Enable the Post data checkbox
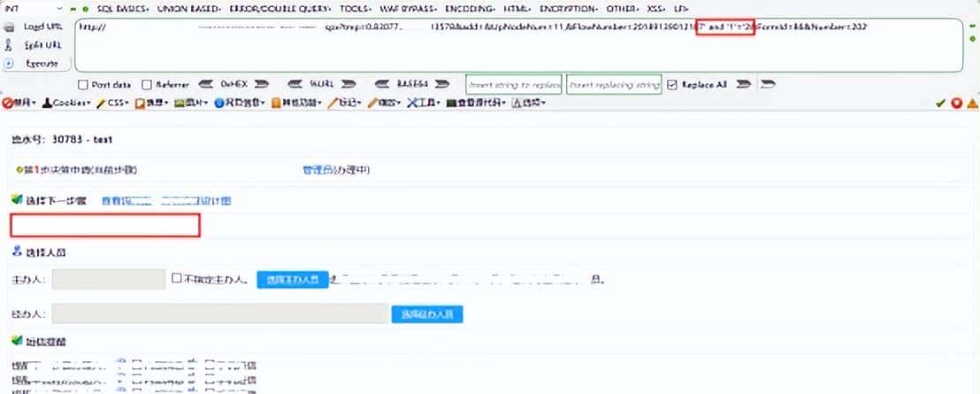This screenshot has height=394, width=980. (82, 84)
